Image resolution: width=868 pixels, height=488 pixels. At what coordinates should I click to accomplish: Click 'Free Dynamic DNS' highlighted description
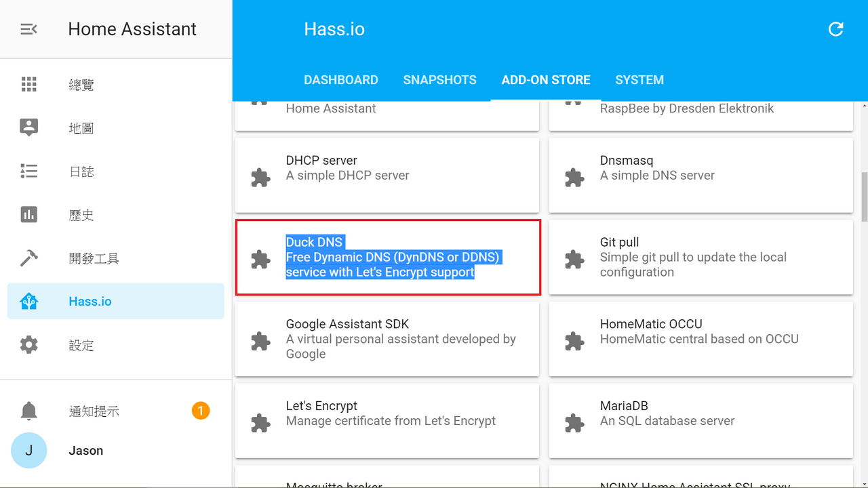pos(393,265)
